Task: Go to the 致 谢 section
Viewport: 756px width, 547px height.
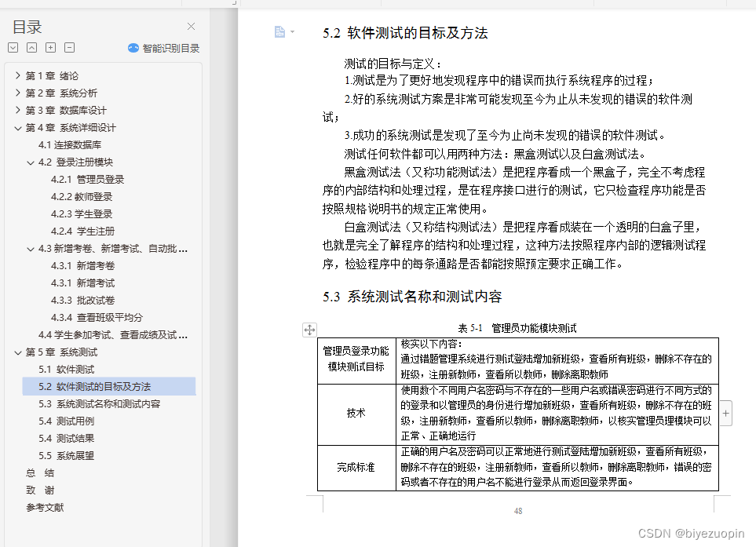Action: click(41, 490)
